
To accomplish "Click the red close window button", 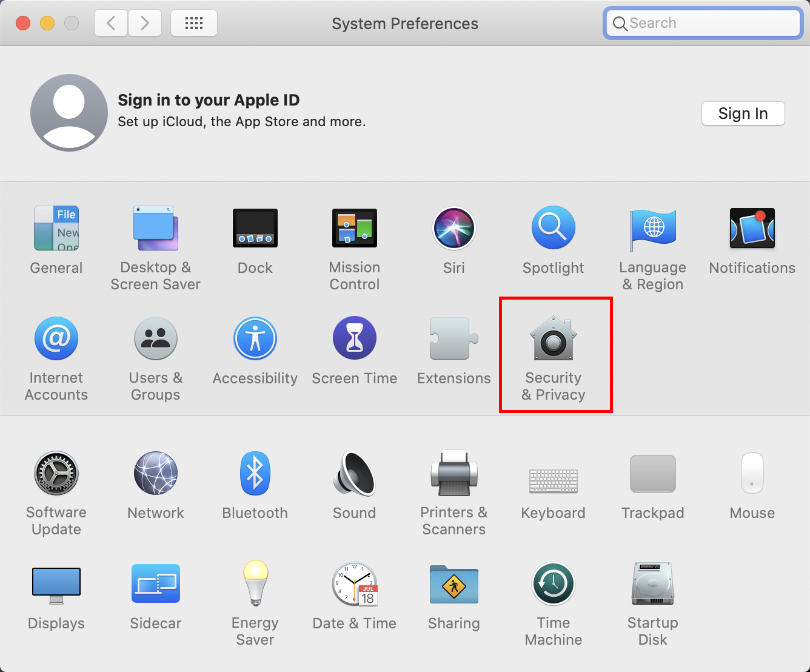I will coord(23,23).
